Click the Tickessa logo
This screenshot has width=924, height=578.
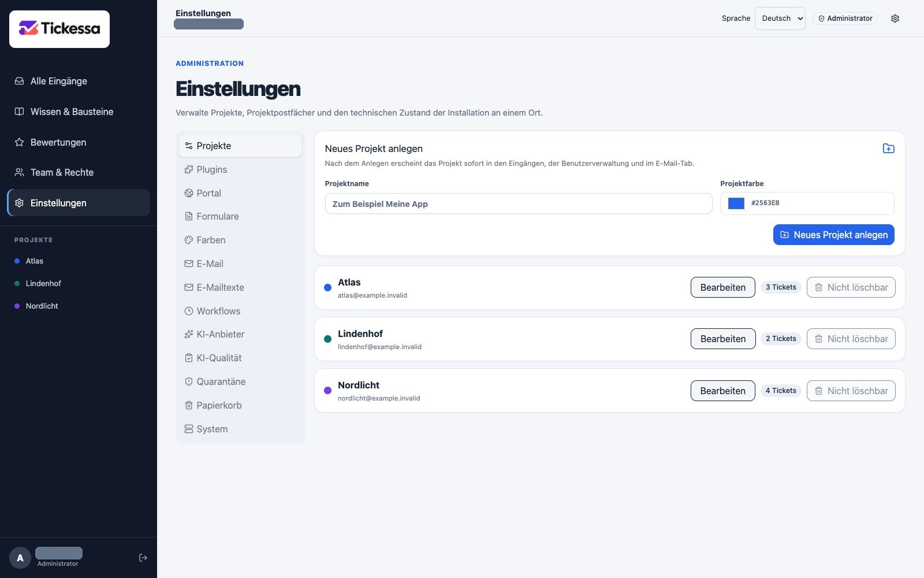[x=59, y=29]
